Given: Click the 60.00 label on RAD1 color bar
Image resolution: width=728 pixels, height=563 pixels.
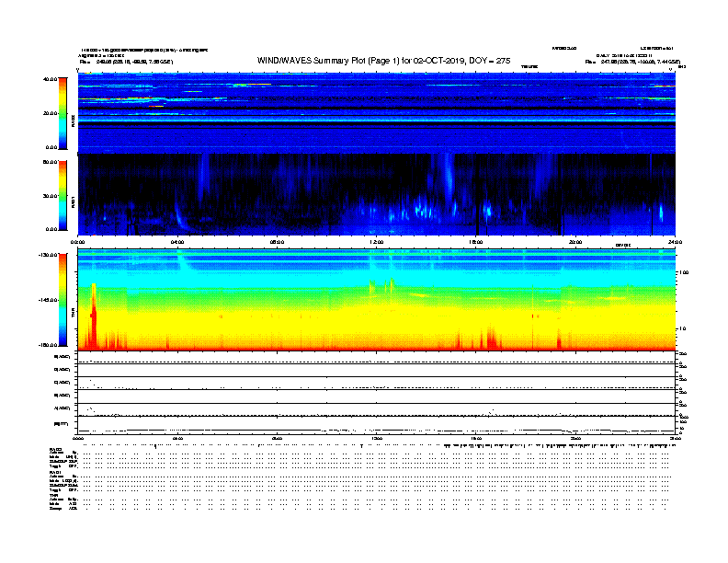Looking at the screenshot, I should [x=50, y=162].
